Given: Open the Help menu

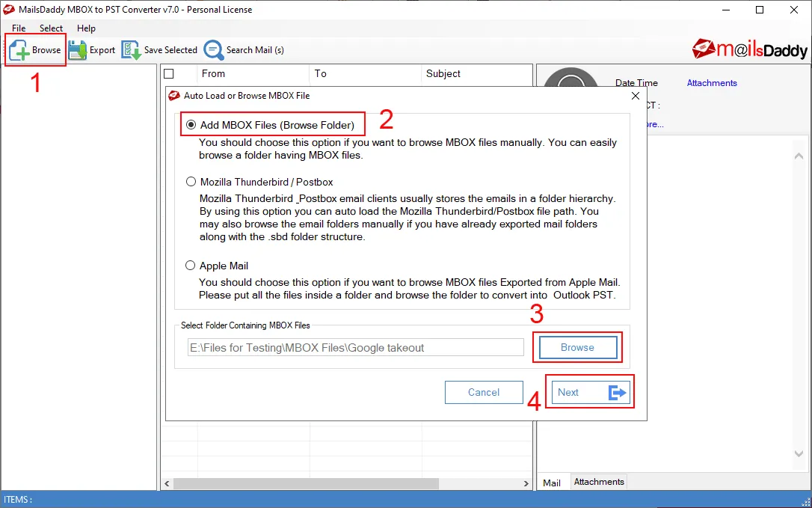Looking at the screenshot, I should pos(86,28).
